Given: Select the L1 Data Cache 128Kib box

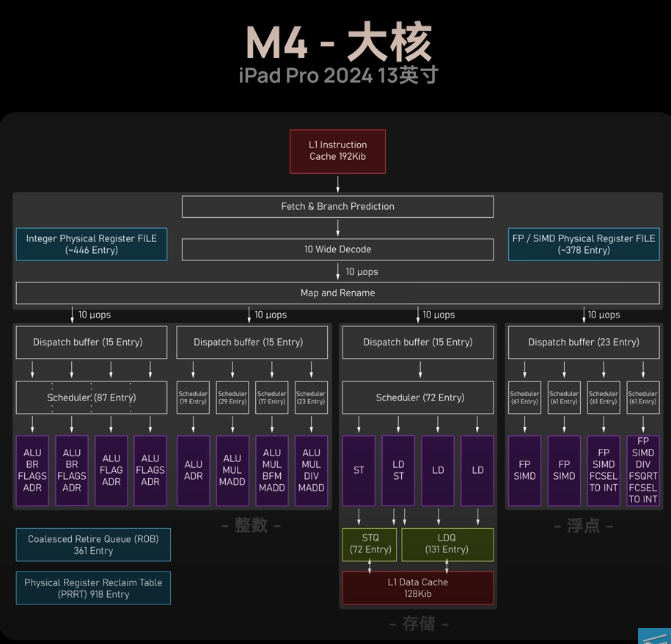Looking at the screenshot, I should (418, 588).
